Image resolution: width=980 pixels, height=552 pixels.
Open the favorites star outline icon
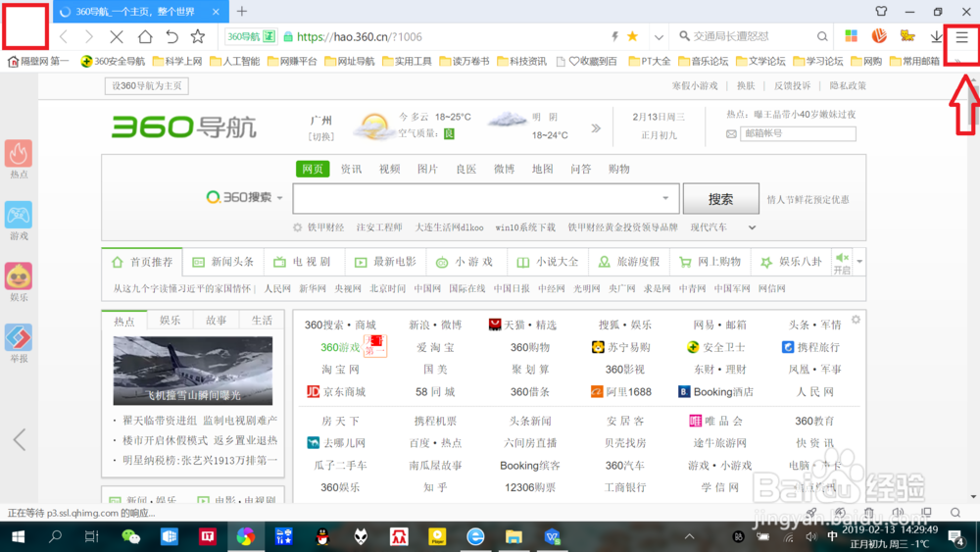click(198, 37)
